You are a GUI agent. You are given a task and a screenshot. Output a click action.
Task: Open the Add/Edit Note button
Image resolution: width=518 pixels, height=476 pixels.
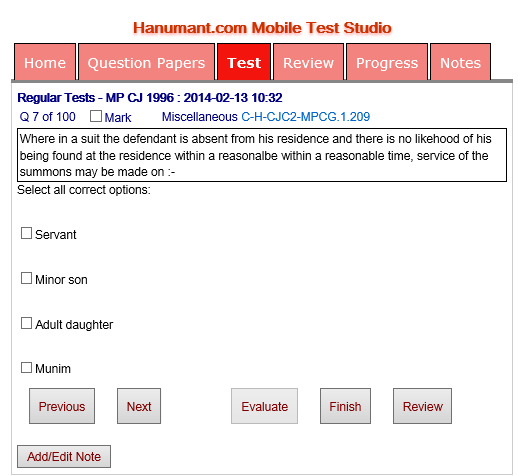pyautogui.click(x=64, y=456)
